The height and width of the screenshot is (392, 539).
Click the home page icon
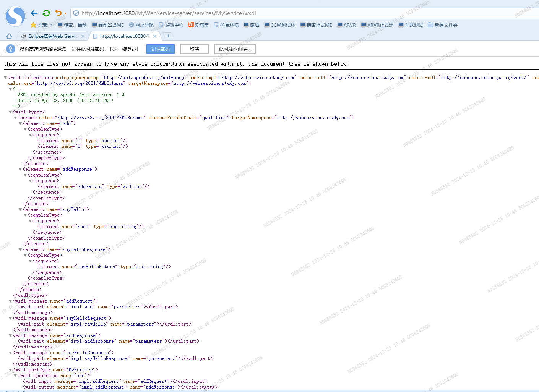(9, 36)
